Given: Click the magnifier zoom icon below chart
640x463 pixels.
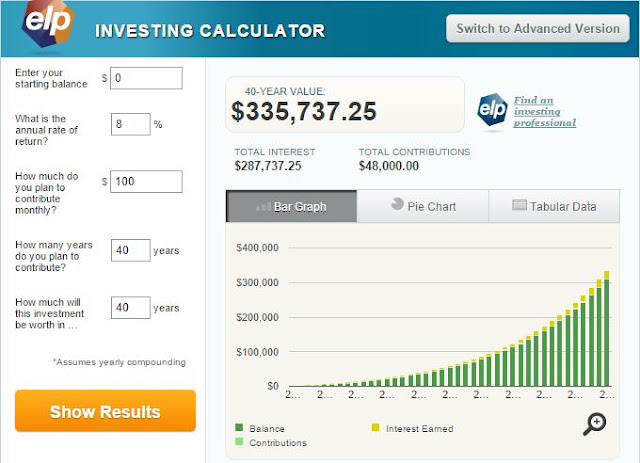Looking at the screenshot, I should 594,424.
